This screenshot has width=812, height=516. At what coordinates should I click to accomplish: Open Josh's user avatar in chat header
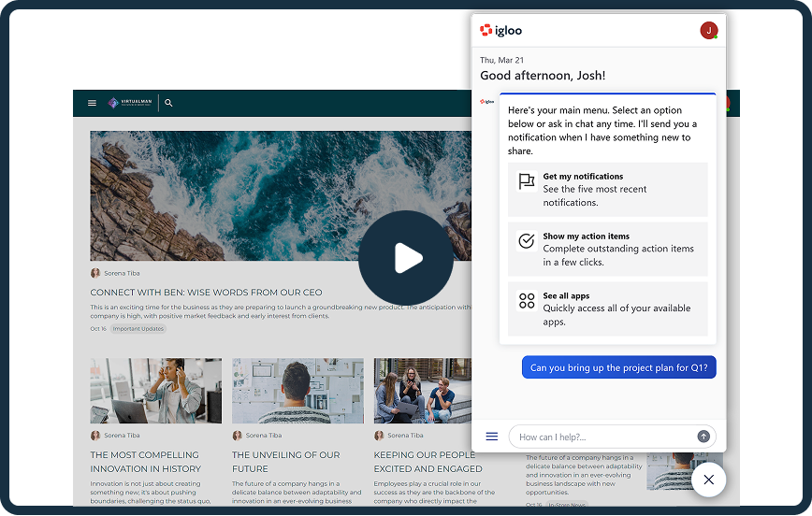(708, 31)
